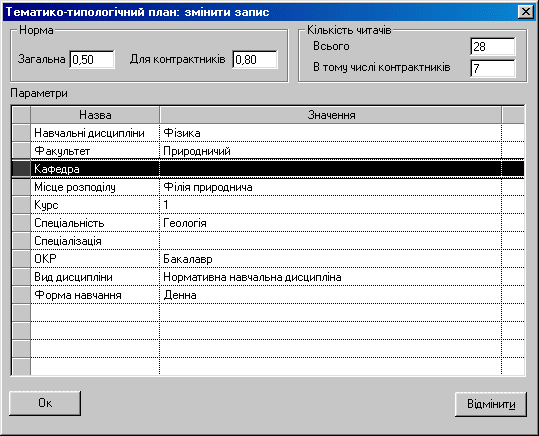The width and height of the screenshot is (539, 436).
Task: Select the row header for Навчальні дисципліни
Action: tap(21, 133)
